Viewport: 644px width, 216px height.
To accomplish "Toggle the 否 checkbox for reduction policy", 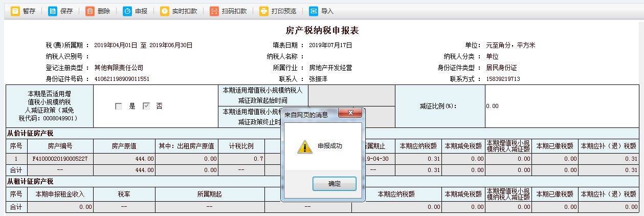I will 146,106.
